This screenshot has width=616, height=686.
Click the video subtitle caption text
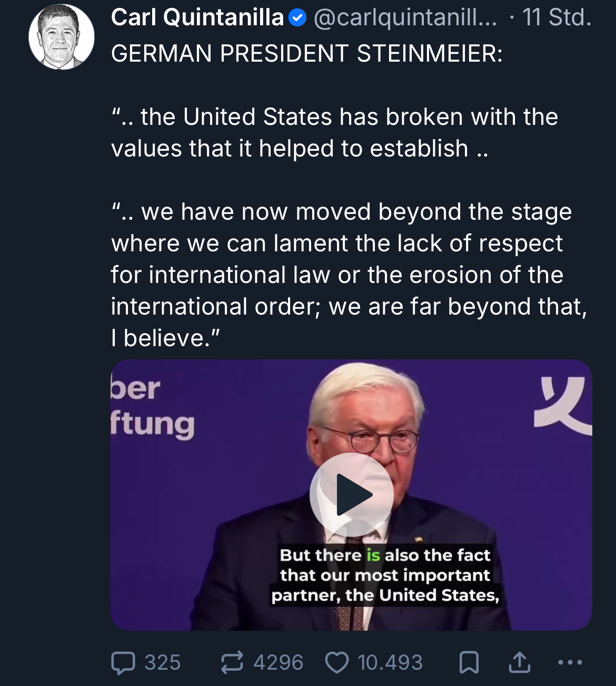pyautogui.click(x=385, y=575)
